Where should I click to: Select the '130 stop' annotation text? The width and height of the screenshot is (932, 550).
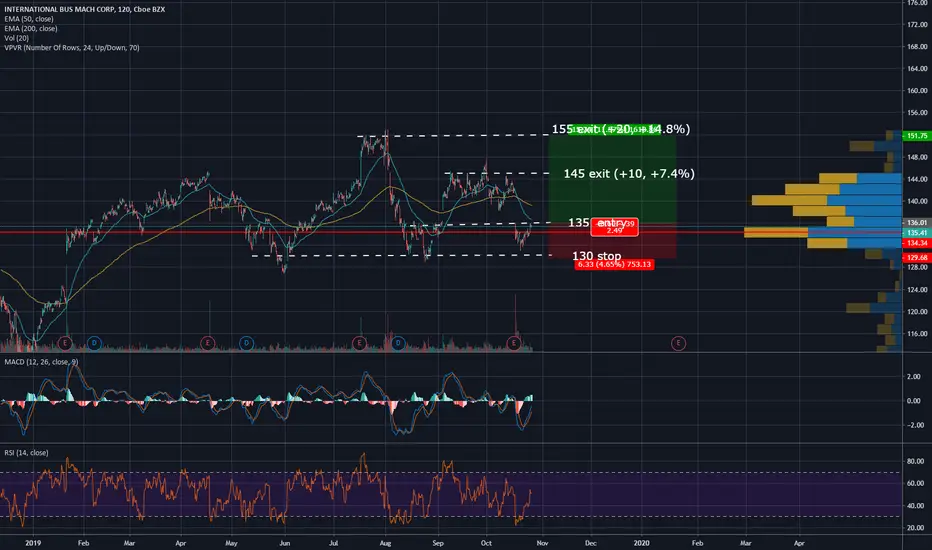pos(596,256)
